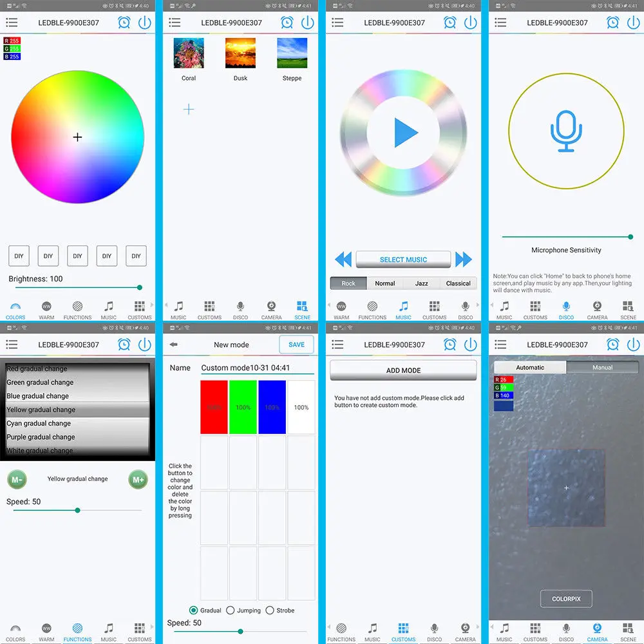Adjust Microphone Sensitivity slider

566,237
